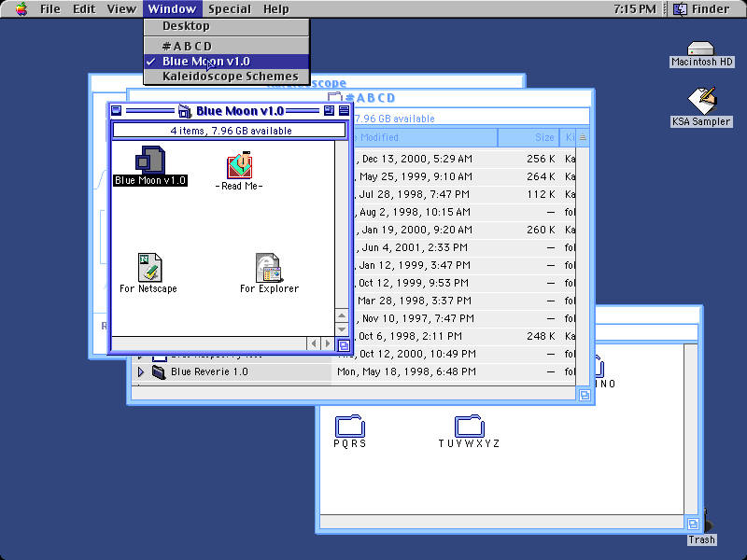Screen dimensions: 747x560
Task: Click the Blue Moon v1.0 window title text
Action: coord(240,111)
